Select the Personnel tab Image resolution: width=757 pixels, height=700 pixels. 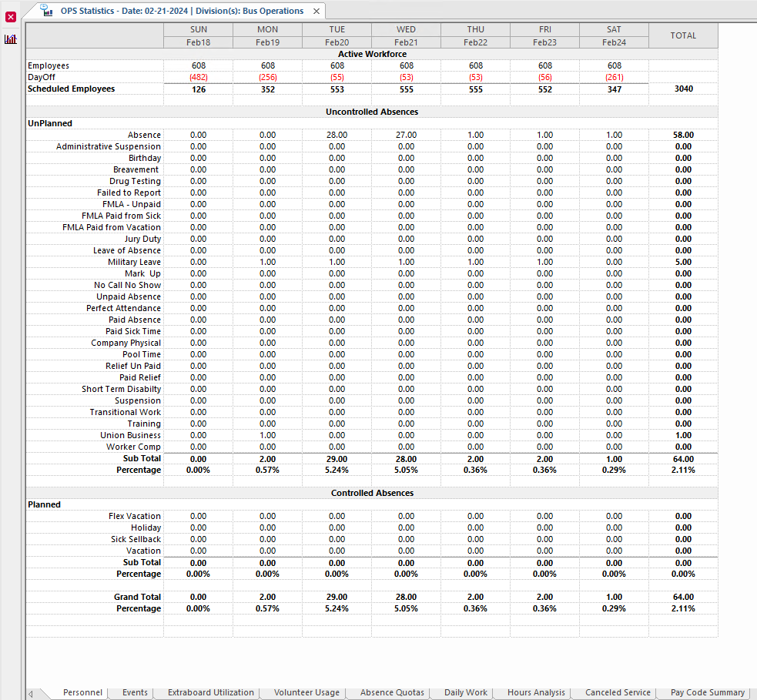click(82, 692)
